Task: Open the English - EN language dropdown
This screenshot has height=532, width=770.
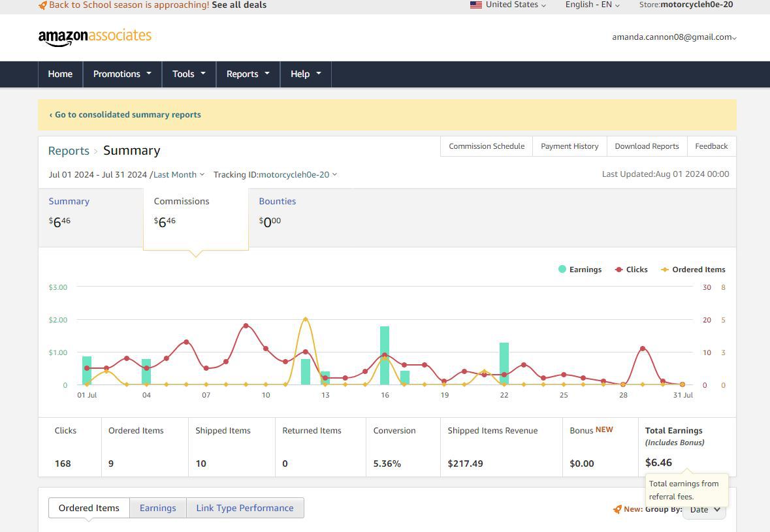Action: point(593,5)
